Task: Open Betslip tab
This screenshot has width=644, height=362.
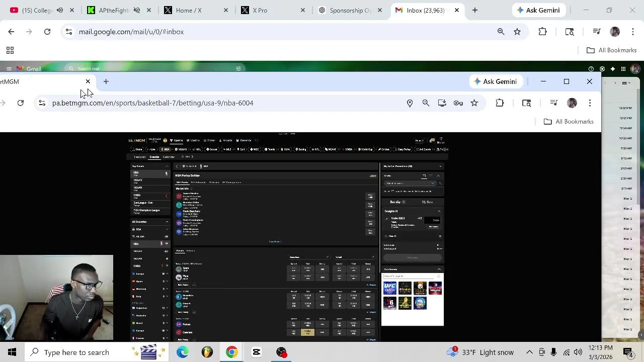Action: 397,202
